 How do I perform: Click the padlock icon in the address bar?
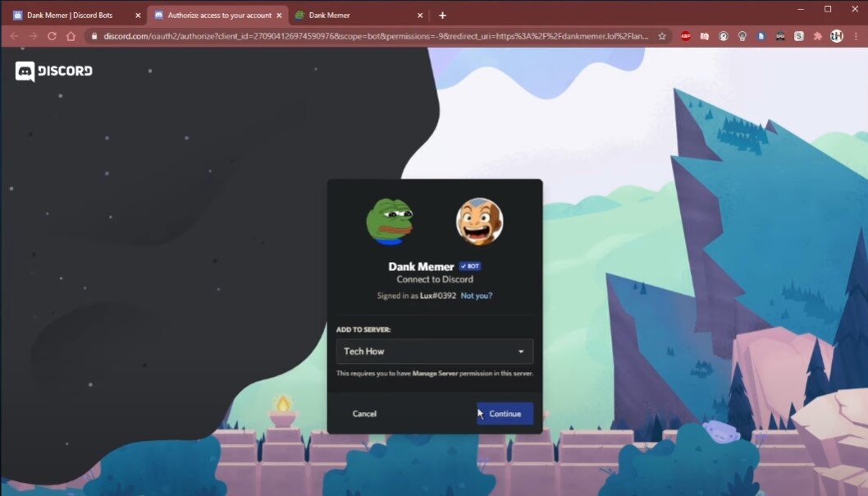96,36
